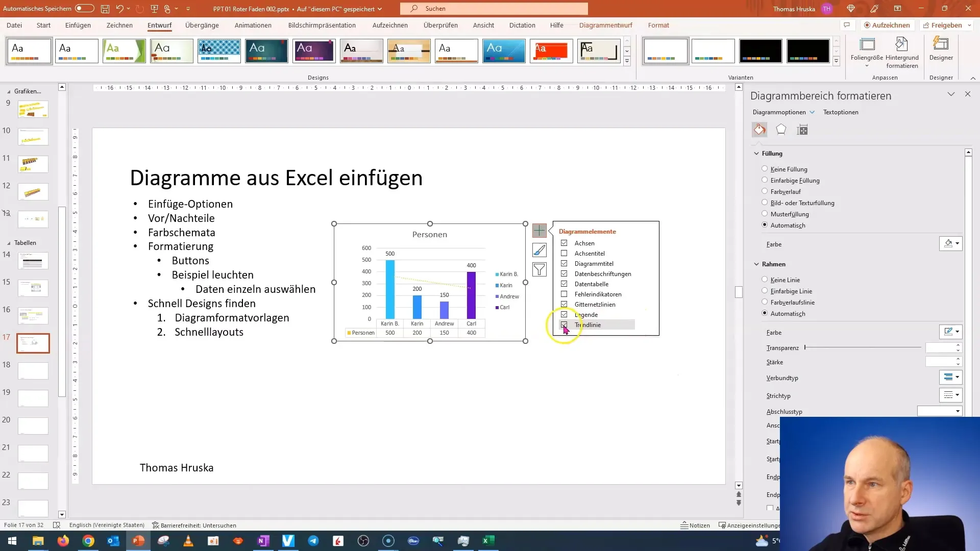This screenshot has height=551, width=980.
Task: Expand the Abschlusstyp dropdown
Action: 958,411
